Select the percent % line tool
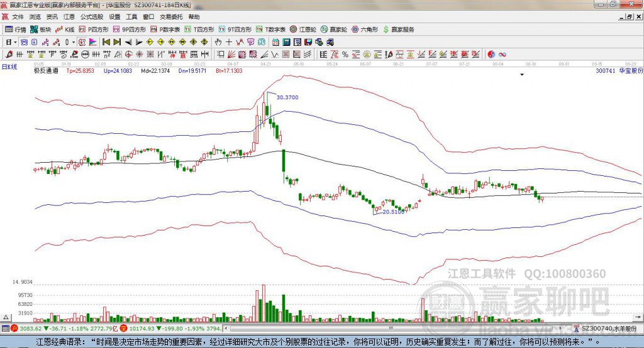This screenshot has height=348, width=644. click(345, 54)
